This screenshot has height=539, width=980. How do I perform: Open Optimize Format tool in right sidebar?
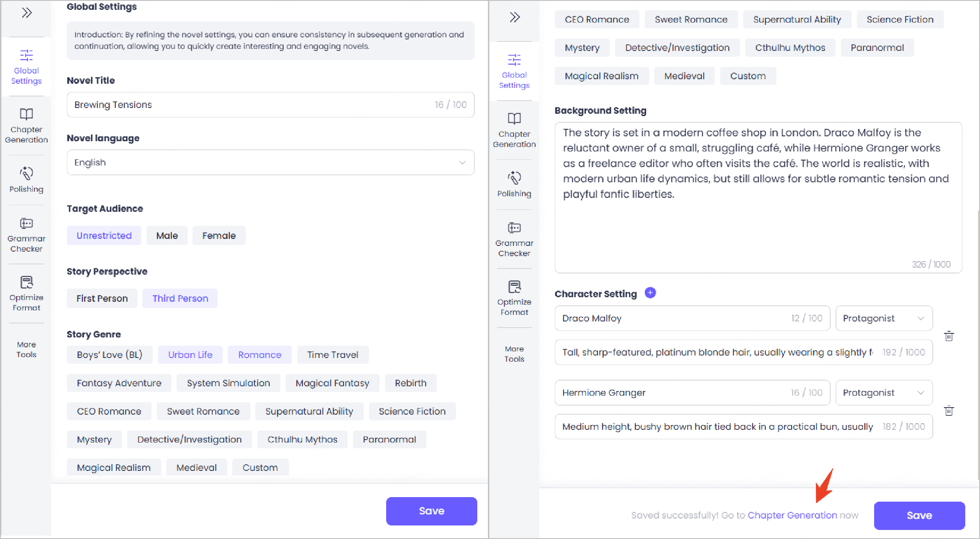coord(514,297)
